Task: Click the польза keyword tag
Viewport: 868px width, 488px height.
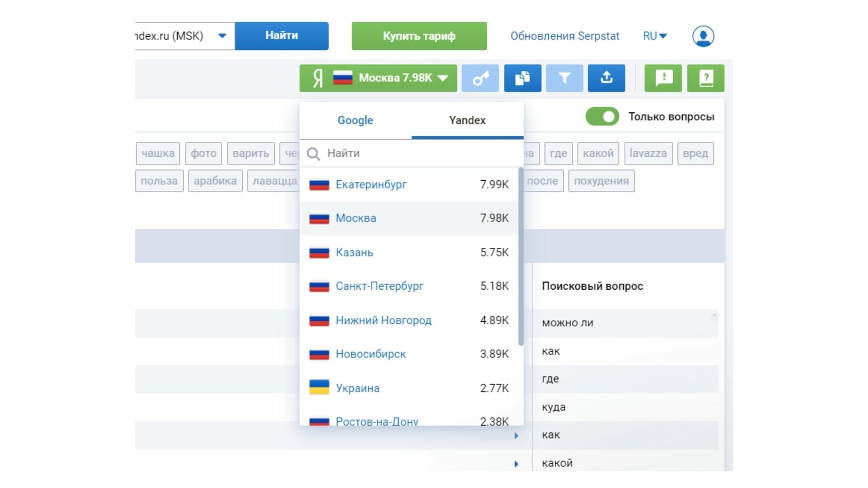Action: coord(159,181)
